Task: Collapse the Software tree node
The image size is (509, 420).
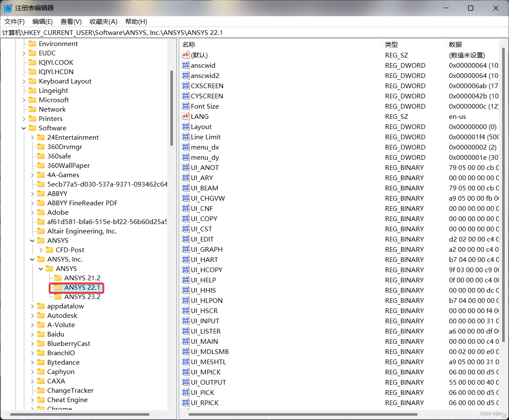Action: (24, 128)
